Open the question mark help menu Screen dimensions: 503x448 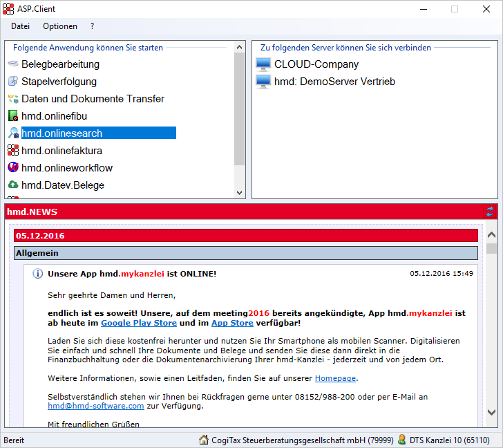point(93,26)
